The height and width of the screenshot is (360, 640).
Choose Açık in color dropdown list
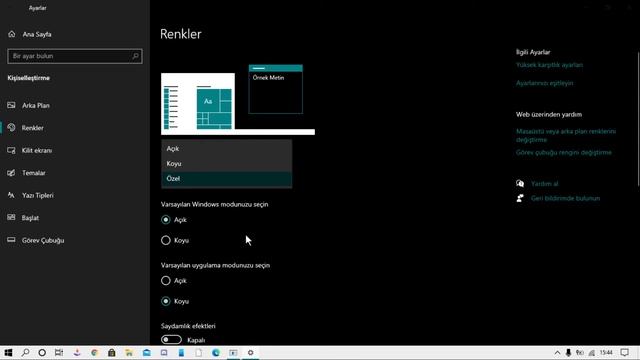227,149
